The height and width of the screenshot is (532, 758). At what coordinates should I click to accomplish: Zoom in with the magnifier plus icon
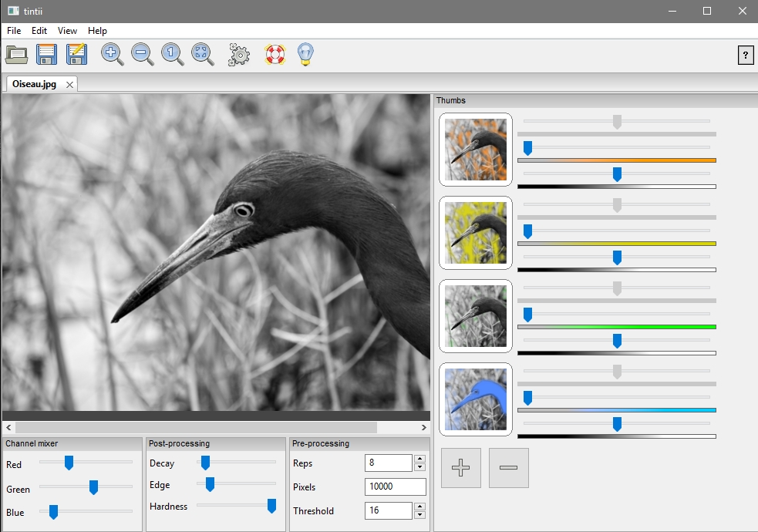[x=112, y=55]
